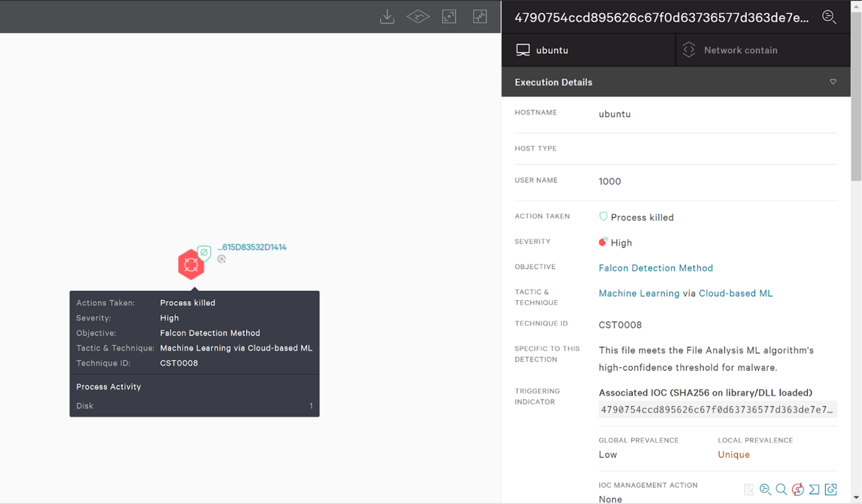Click the diamond tree-layout icon in the toolbar

click(418, 17)
